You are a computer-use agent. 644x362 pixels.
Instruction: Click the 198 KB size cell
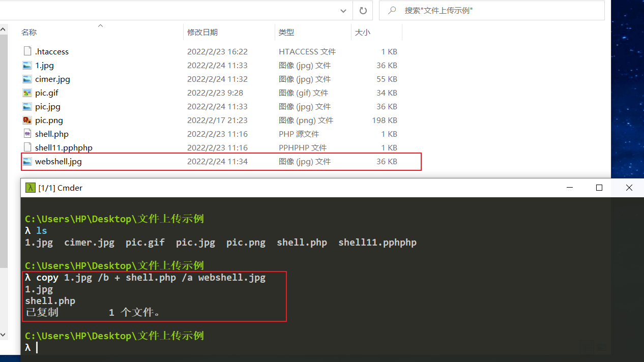pos(385,120)
